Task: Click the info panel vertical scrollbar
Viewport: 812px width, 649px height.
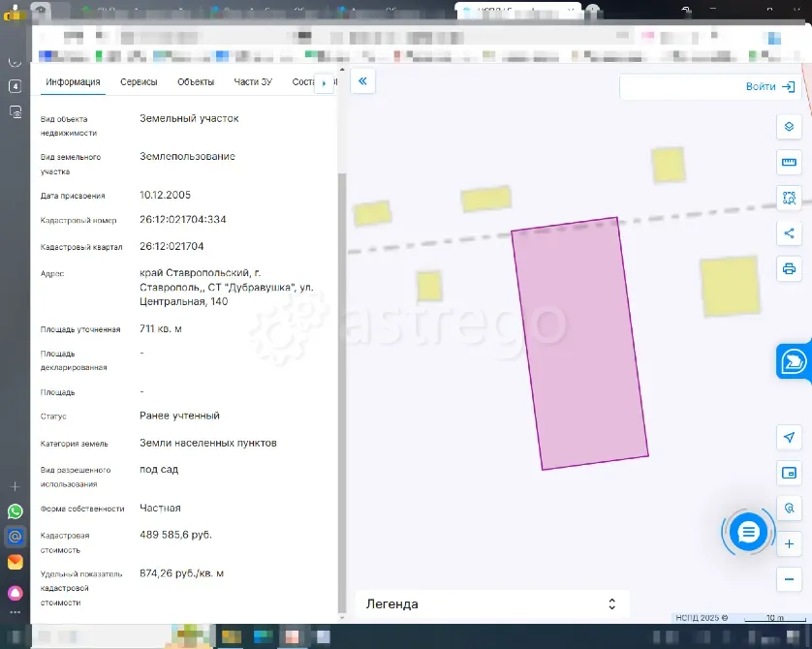Action: (340, 387)
